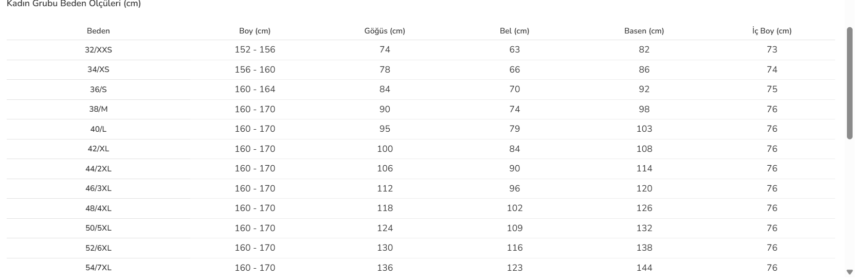Screen dimensions: 868x279
Task: Click the 50/5XL size row label
Action: click(98, 228)
